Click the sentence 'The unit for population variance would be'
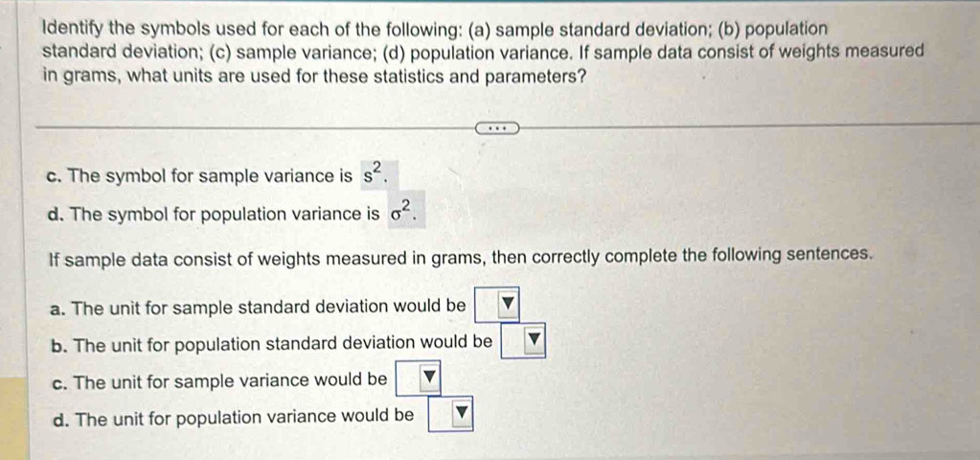Screen dimensions: 980x460 [245, 417]
